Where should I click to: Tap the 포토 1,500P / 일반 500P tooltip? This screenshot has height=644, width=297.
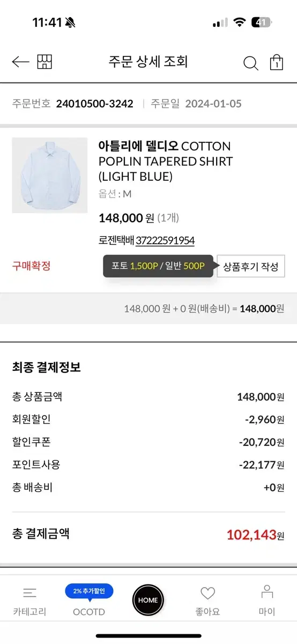pos(158,266)
